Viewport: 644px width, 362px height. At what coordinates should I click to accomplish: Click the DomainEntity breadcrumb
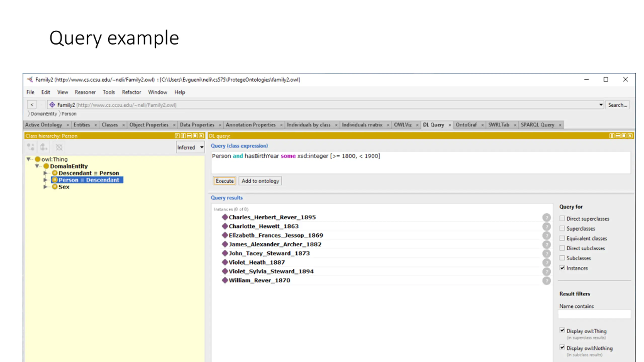pyautogui.click(x=44, y=114)
